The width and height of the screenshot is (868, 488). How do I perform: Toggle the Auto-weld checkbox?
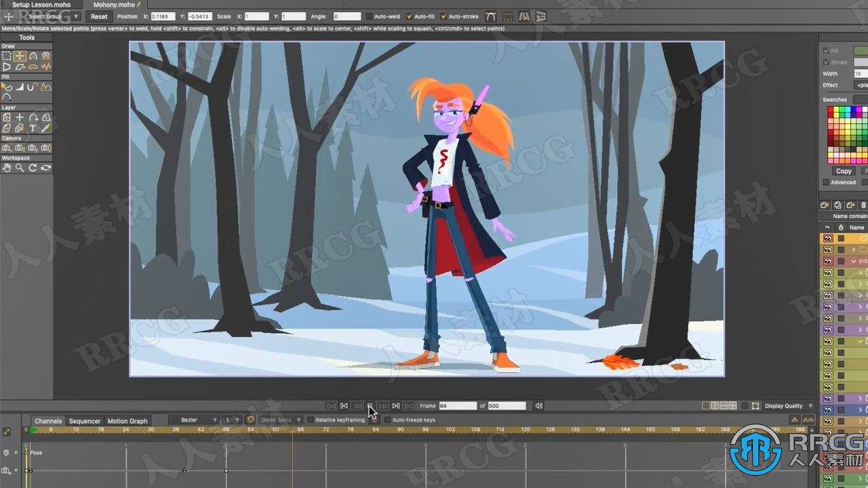coord(369,16)
